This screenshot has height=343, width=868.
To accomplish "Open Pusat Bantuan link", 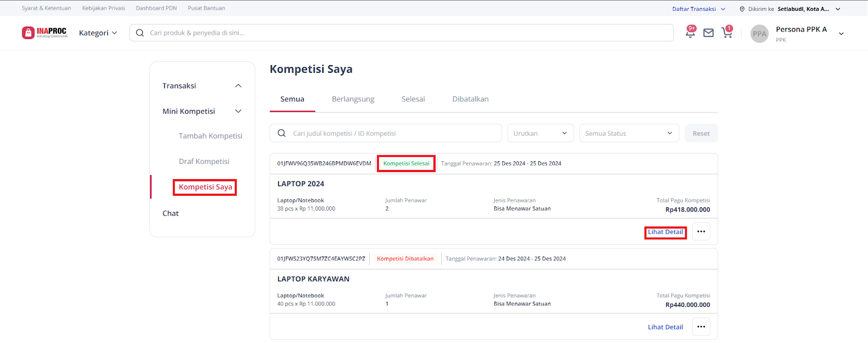I will pyautogui.click(x=207, y=8).
